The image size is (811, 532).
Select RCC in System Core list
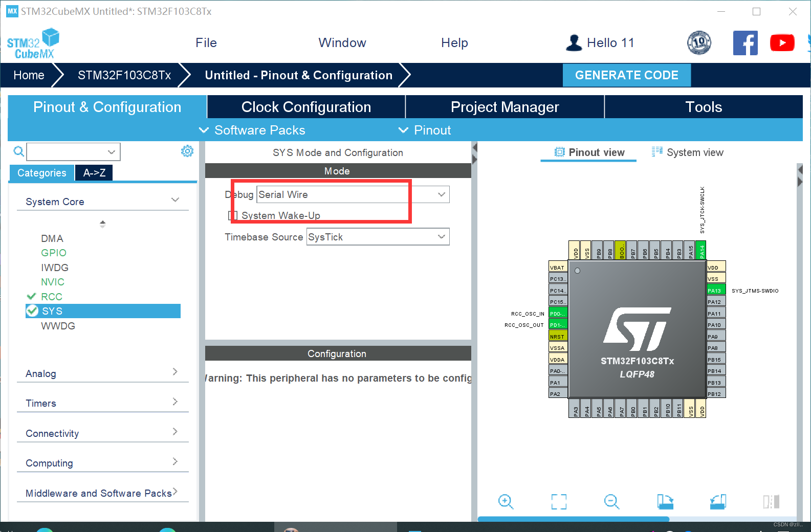[x=52, y=297]
